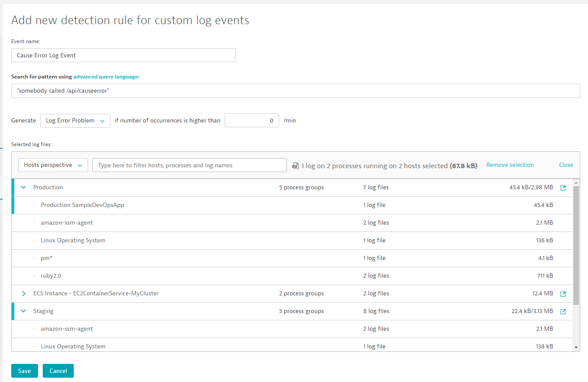588x382 pixels.
Task: Select the Production SampleDevOpsApp row
Action: 82,205
